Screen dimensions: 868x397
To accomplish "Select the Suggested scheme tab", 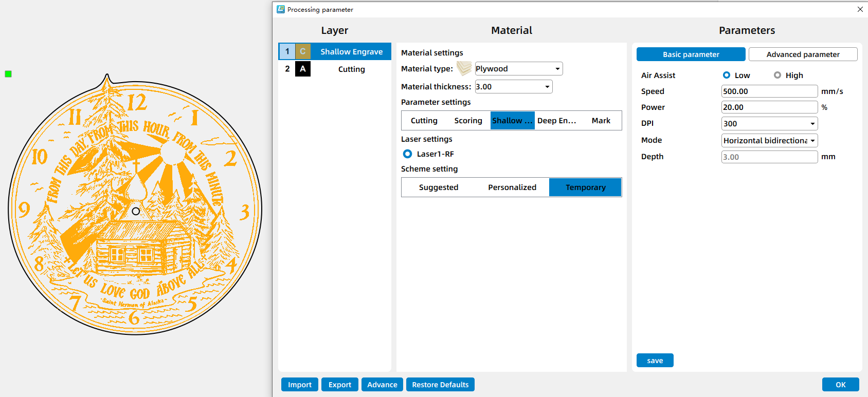I will click(x=439, y=187).
